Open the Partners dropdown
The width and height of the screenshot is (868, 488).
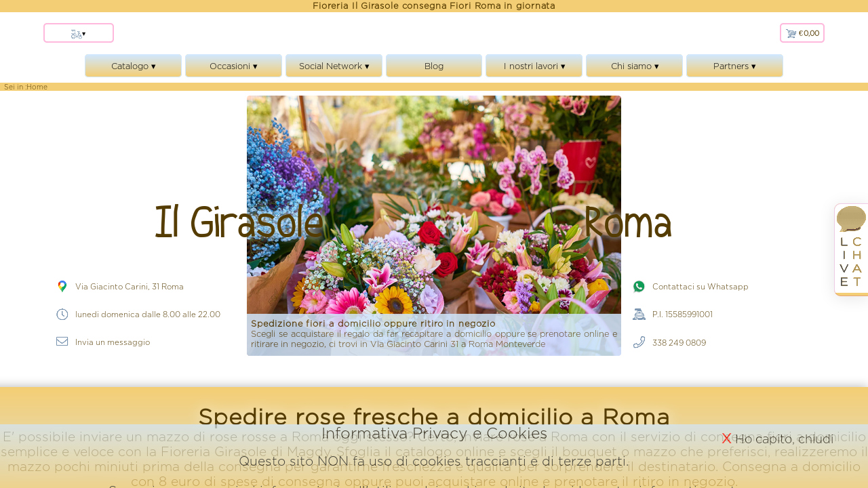pyautogui.click(x=734, y=66)
